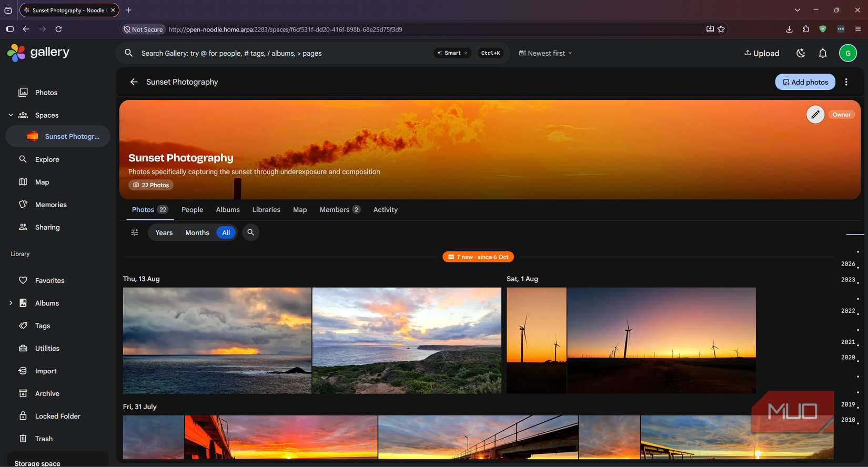
Task: Jump to 2020 on the timeline scrubber
Action: click(848, 358)
